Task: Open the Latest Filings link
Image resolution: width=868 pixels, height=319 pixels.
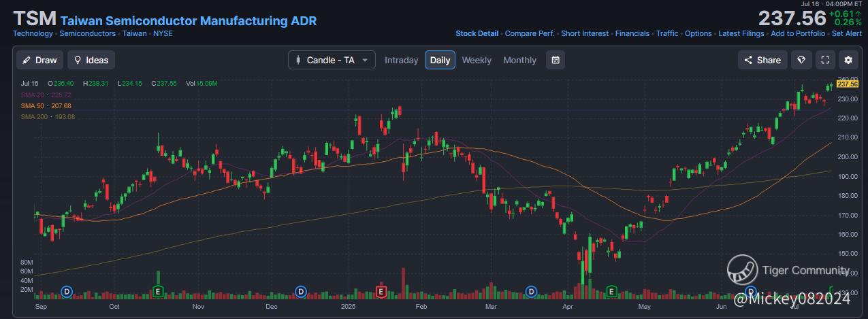Action: pyautogui.click(x=741, y=33)
